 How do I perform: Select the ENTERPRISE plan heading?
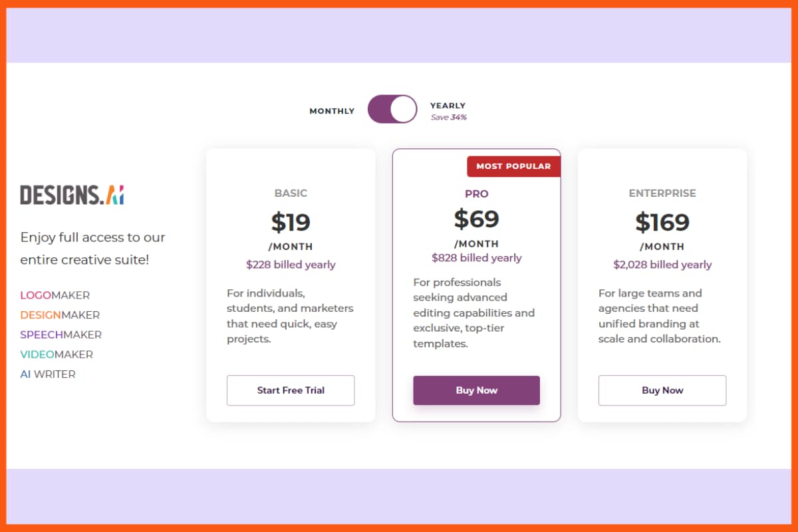pyautogui.click(x=662, y=193)
